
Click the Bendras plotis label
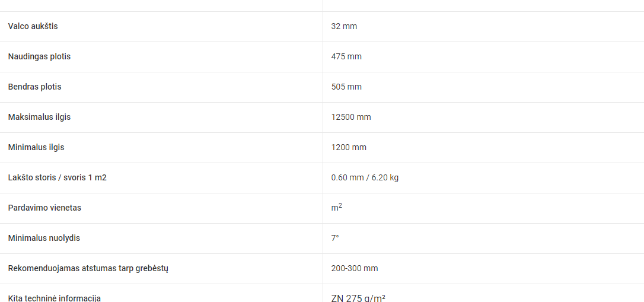tap(34, 87)
